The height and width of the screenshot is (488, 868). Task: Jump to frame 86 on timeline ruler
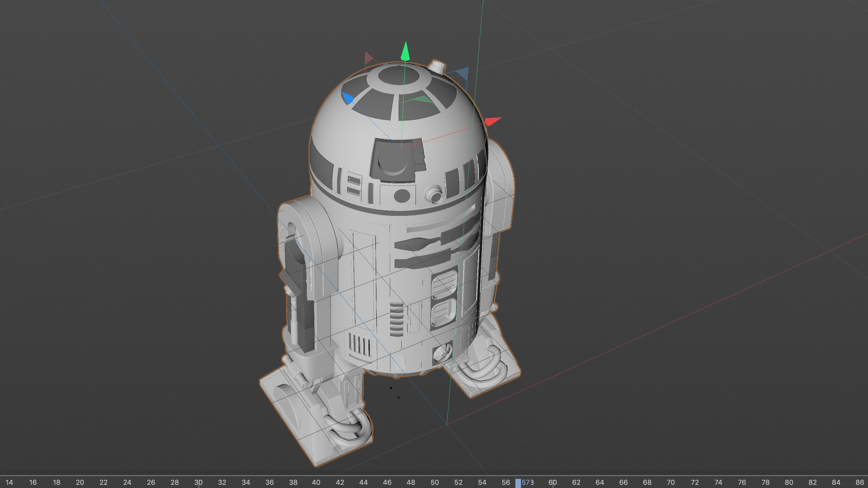860,482
